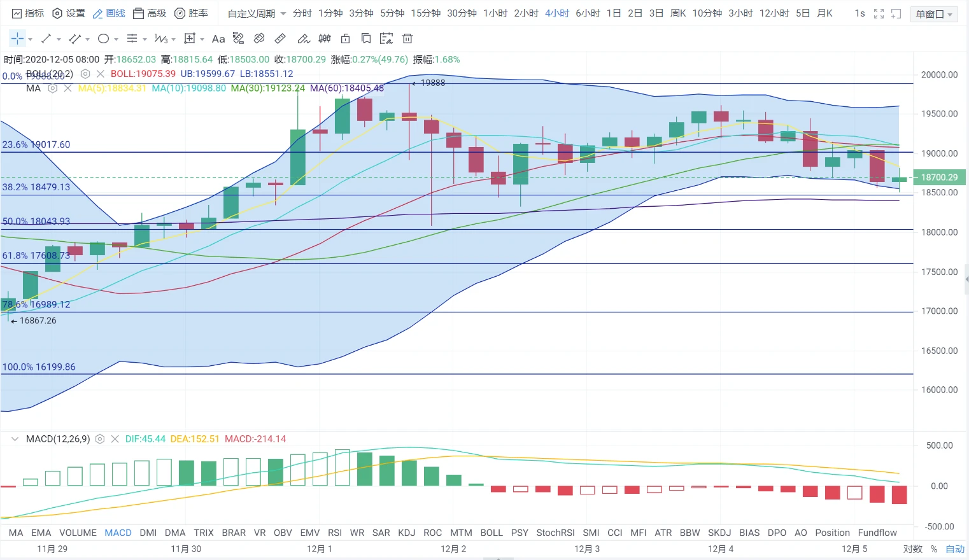Viewport: 969px width, 560px height.
Task: Remove the BOLL indicator
Action: tap(101, 74)
